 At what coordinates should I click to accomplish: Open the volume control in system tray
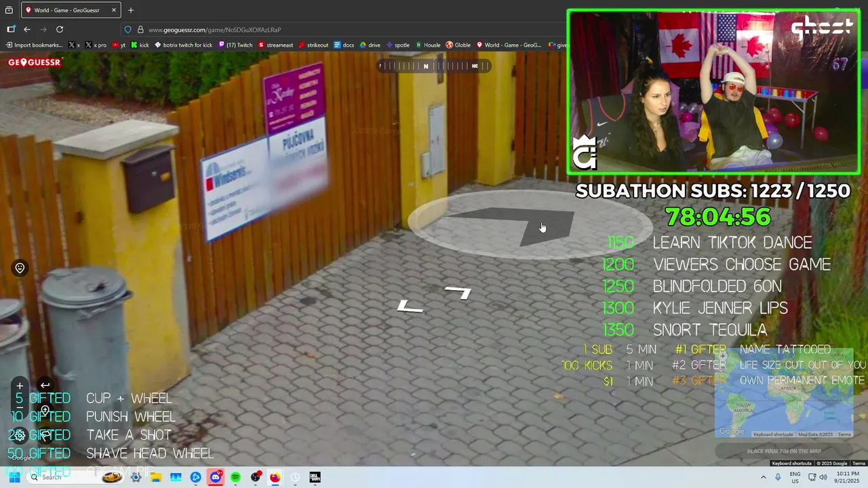pos(823,477)
